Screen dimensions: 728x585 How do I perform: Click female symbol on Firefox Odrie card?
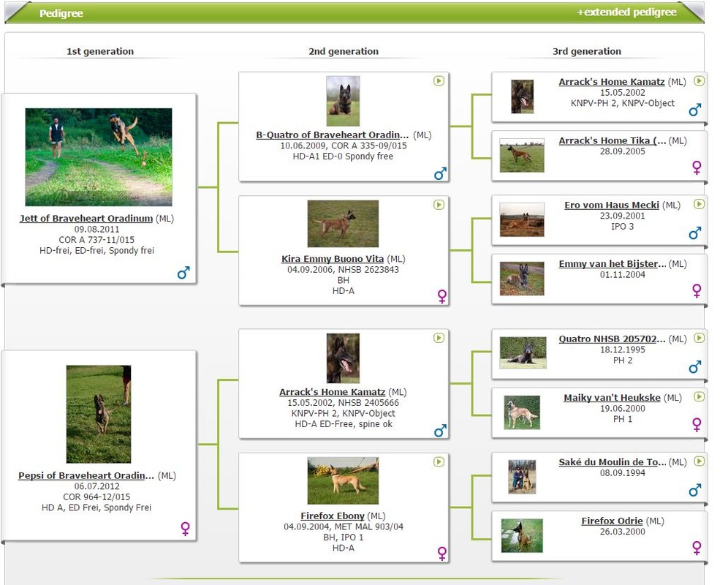697,548
